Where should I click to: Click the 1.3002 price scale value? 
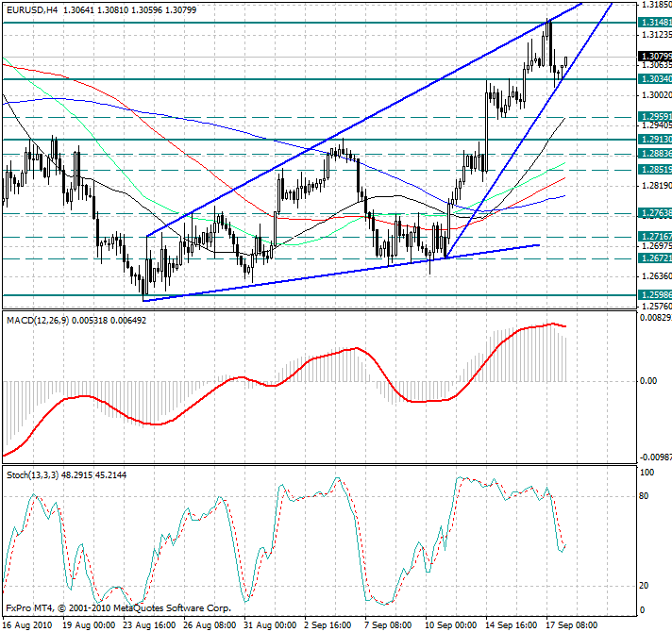pyautogui.click(x=656, y=94)
